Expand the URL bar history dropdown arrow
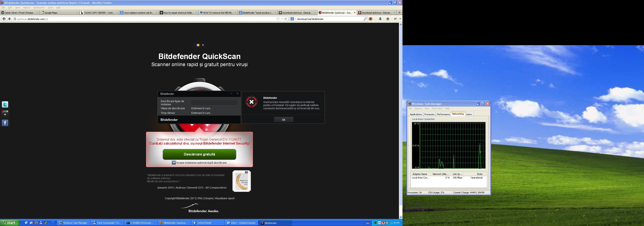This screenshot has height=226, width=644. pyautogui.click(x=282, y=19)
